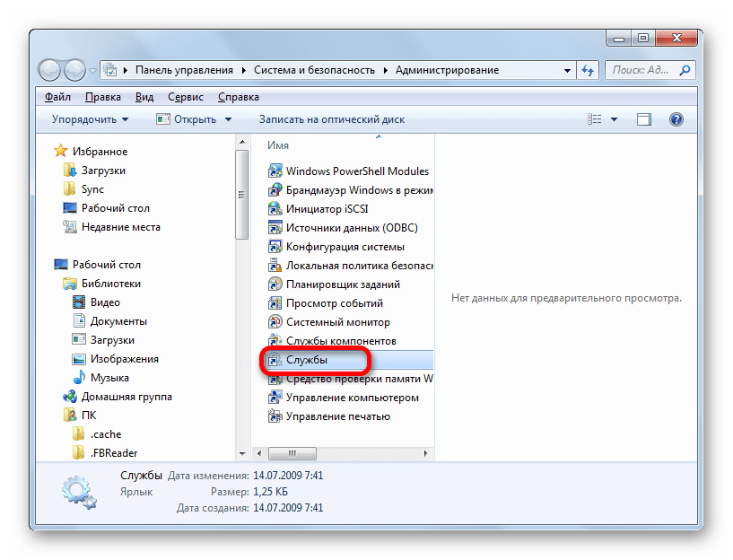Select the .cache folder
Viewport: 733px width, 560px height.
(97, 434)
